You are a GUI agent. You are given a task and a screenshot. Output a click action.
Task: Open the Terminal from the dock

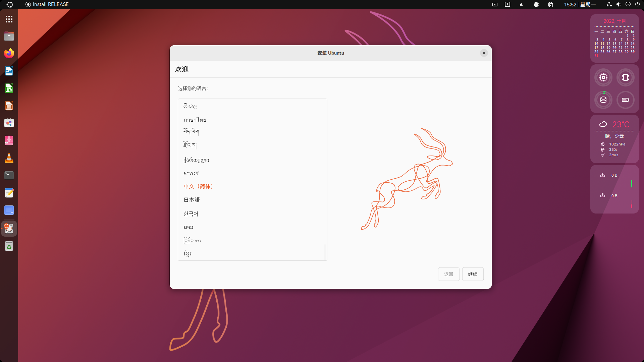tap(9, 175)
